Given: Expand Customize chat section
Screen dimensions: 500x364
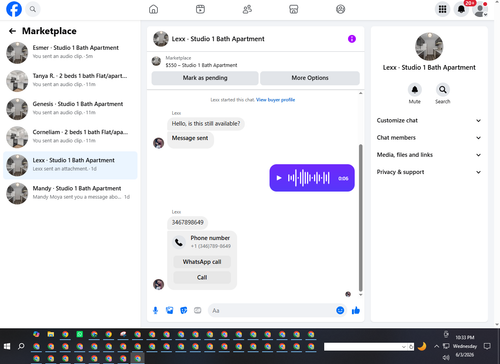Looking at the screenshot, I should point(429,120).
